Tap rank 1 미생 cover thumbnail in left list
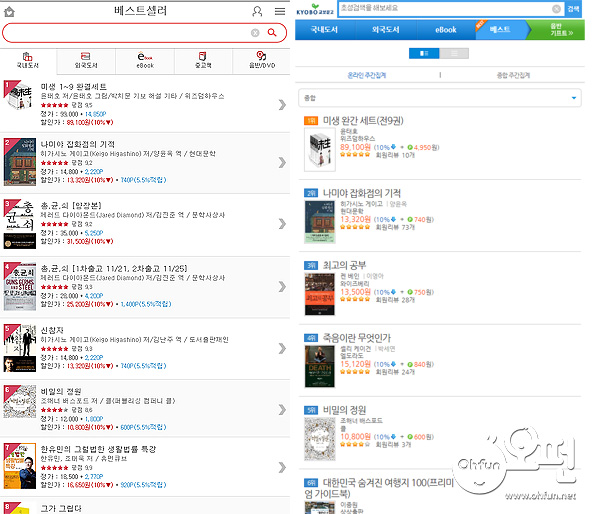Image resolution: width=600 pixels, height=514 pixels. click(x=18, y=95)
